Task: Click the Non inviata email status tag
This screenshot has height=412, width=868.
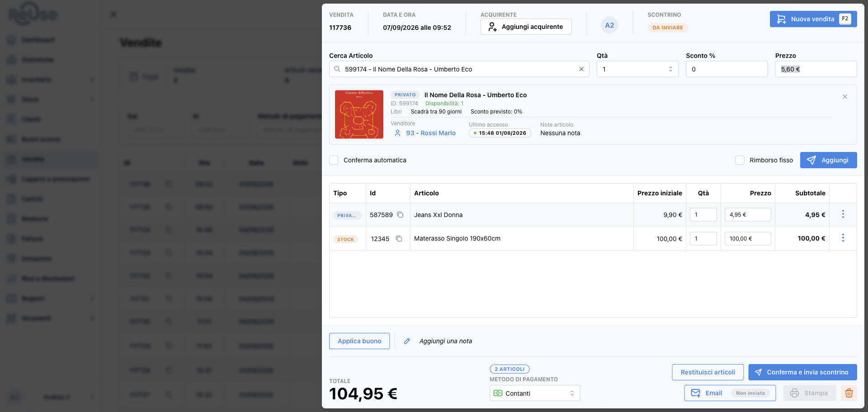Action: pyautogui.click(x=750, y=393)
